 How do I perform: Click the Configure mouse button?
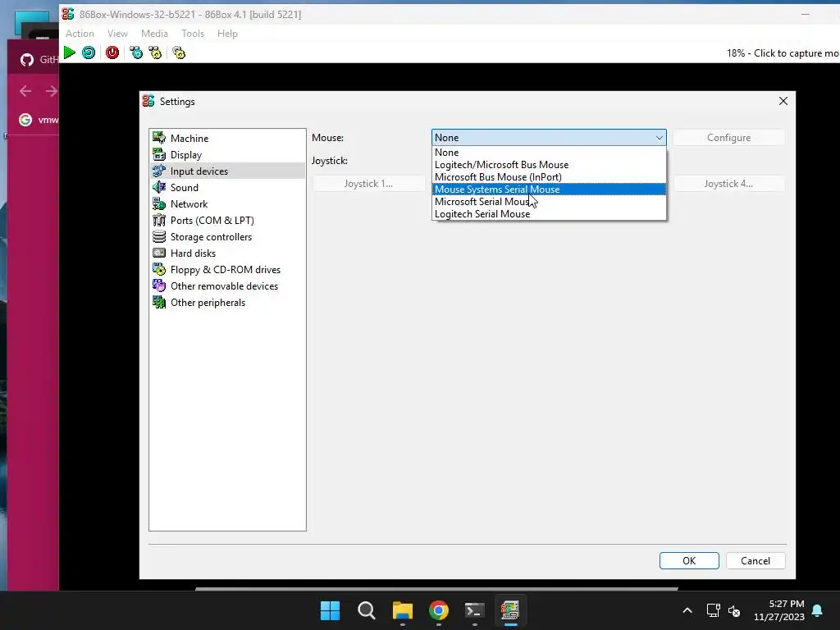728,138
